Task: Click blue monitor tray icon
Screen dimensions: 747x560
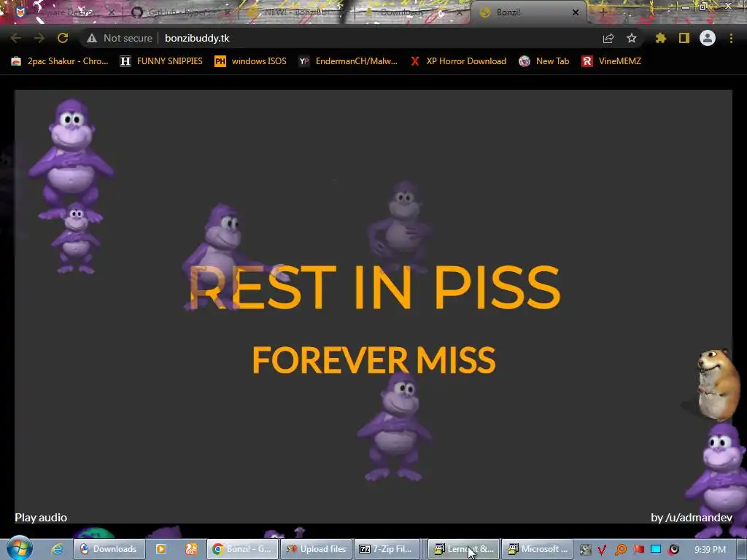Action: pos(656,549)
